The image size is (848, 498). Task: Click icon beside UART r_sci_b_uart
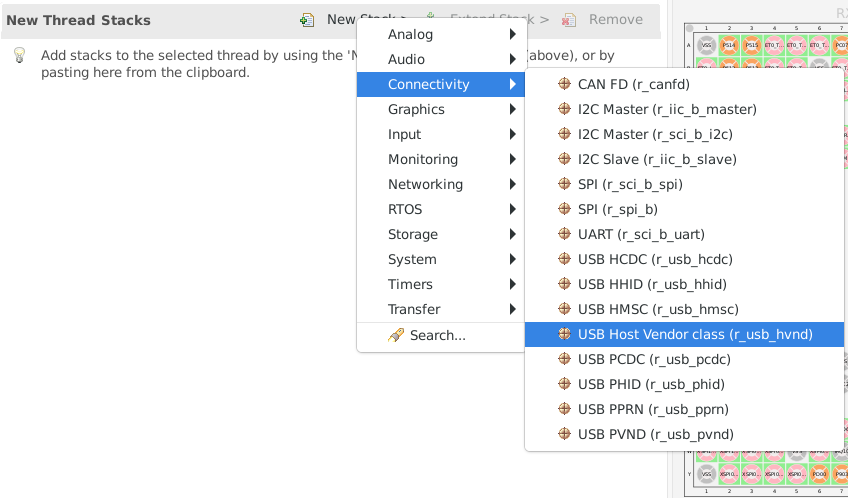pyautogui.click(x=564, y=234)
